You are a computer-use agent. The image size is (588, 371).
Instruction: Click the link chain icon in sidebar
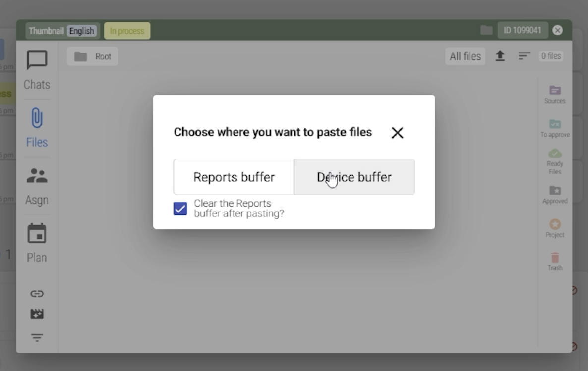tap(37, 294)
